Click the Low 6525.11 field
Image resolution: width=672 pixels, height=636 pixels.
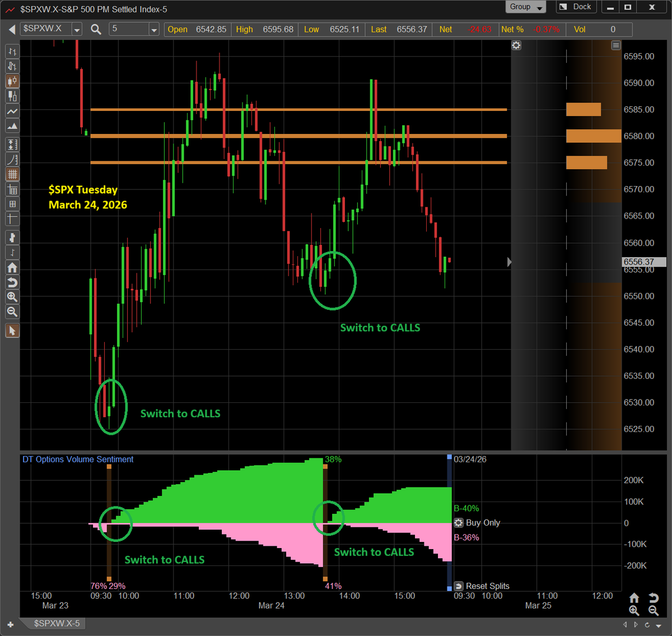pos(332,29)
